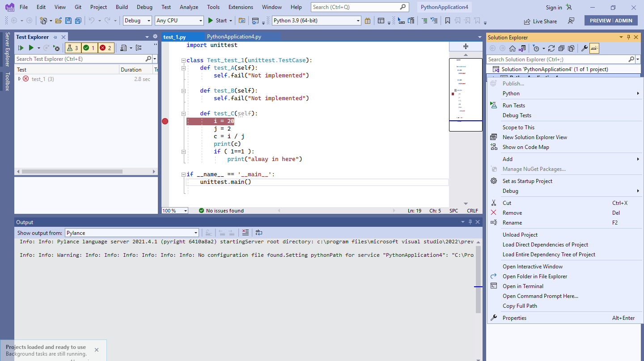Click the New Project icon in toolbar
Screen dimensions: 644x361
[x=43, y=21]
